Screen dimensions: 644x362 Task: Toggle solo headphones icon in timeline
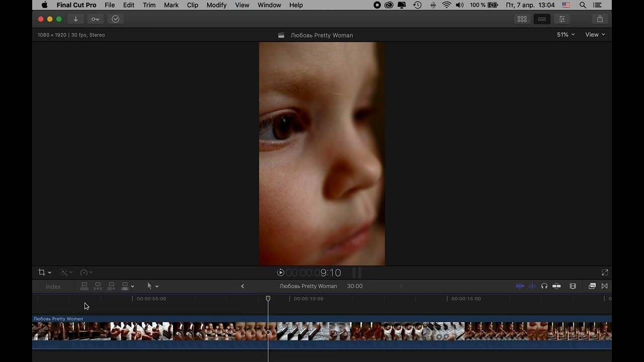pyautogui.click(x=544, y=286)
